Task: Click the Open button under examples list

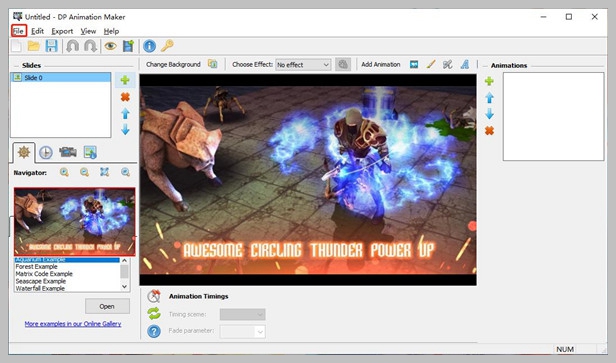Action: pos(107,306)
